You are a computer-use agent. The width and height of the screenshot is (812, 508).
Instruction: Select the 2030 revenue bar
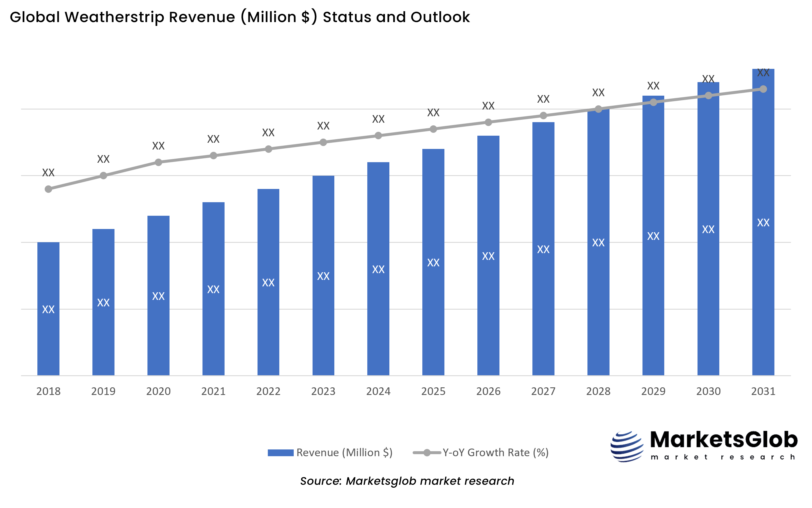coord(708,229)
